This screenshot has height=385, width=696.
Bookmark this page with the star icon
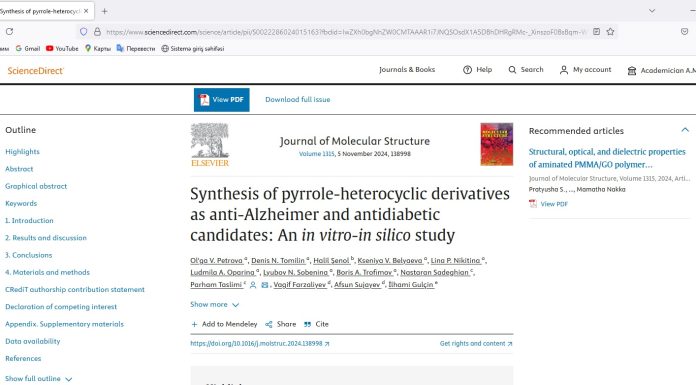(610, 32)
